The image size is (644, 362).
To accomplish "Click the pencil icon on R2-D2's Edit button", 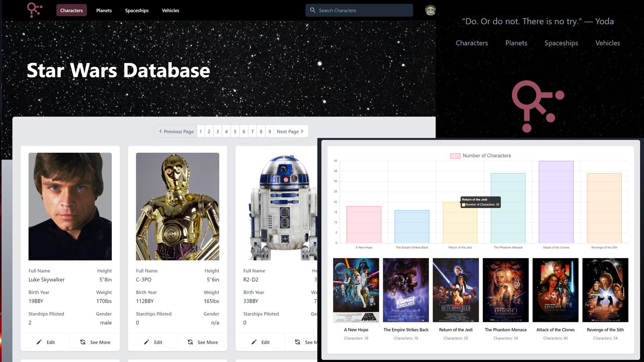I will coord(254,342).
